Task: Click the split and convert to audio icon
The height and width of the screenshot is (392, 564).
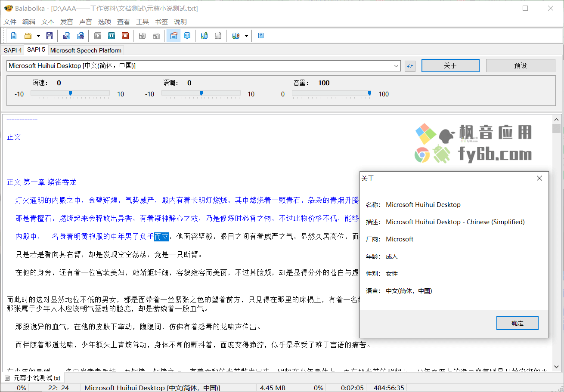Action: (80, 36)
